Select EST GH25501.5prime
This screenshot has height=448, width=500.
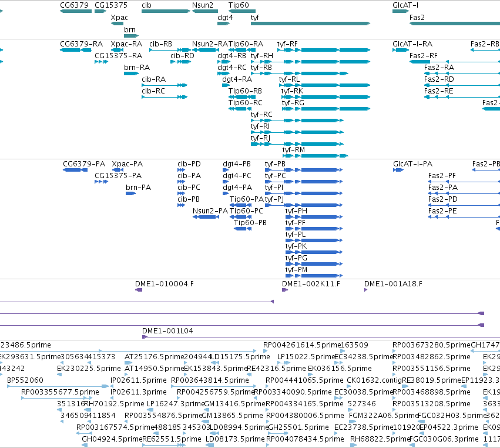coord(298,427)
